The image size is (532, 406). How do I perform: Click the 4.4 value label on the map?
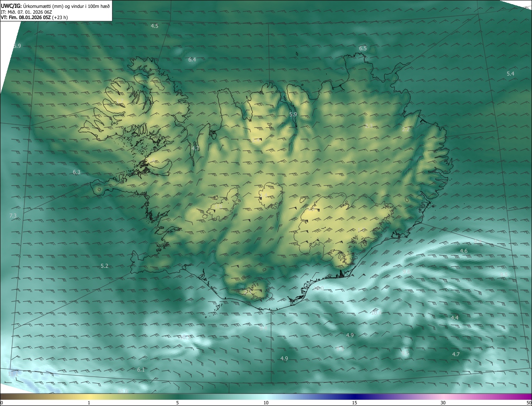pyautogui.click(x=455, y=318)
